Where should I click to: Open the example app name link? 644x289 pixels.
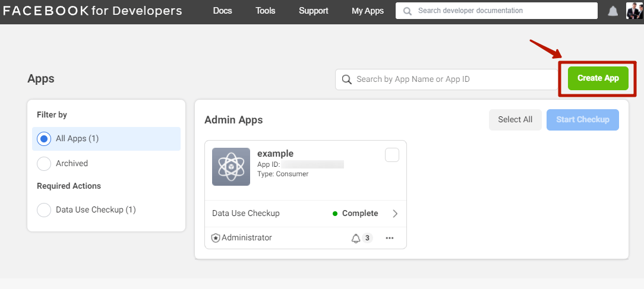click(275, 154)
